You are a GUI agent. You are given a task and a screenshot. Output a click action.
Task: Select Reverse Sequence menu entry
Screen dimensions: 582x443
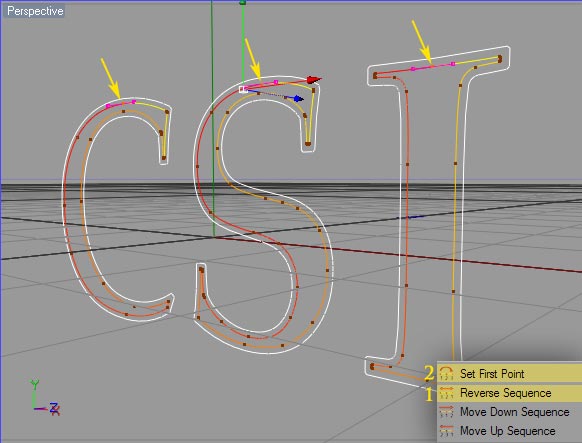510,393
